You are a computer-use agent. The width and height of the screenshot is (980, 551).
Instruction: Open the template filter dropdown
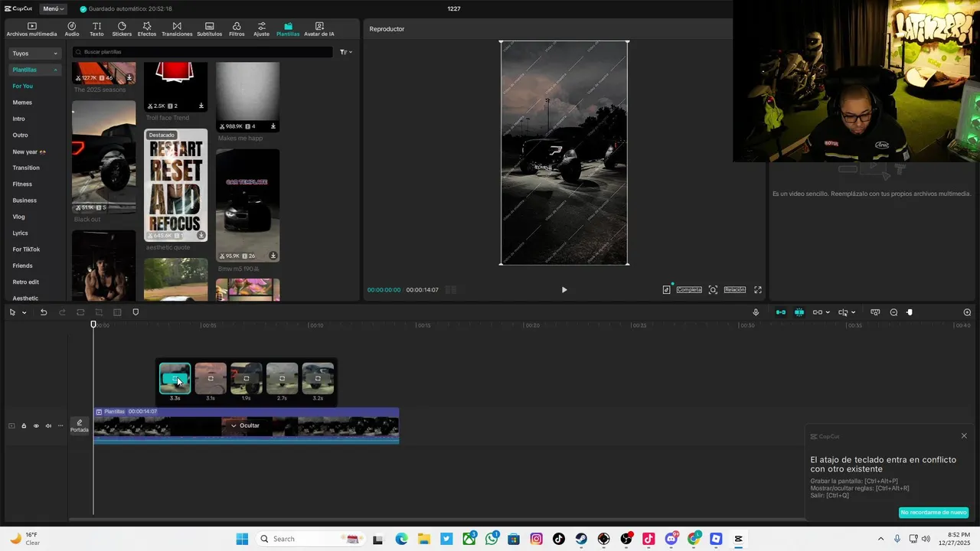[345, 52]
